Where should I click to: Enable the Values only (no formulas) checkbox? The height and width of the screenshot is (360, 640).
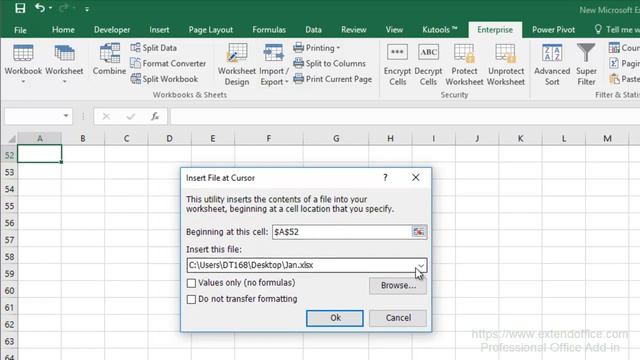pyautogui.click(x=191, y=283)
